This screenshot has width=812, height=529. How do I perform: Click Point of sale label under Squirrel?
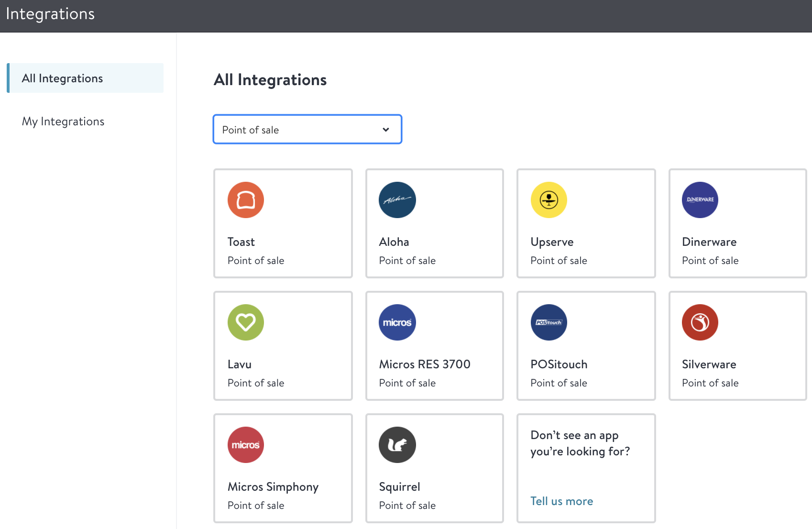tap(407, 506)
